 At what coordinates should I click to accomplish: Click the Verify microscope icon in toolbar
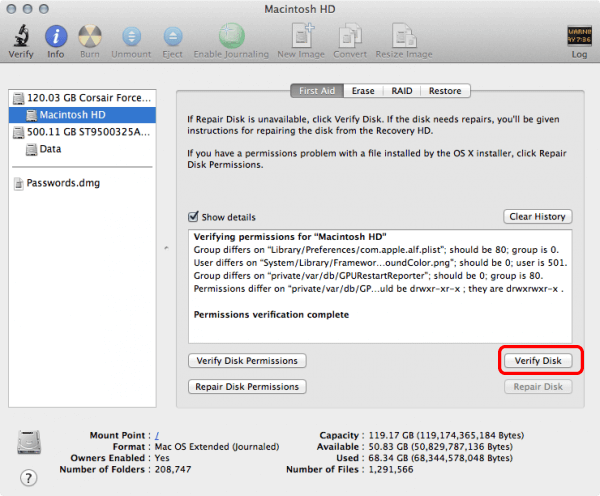click(x=20, y=37)
